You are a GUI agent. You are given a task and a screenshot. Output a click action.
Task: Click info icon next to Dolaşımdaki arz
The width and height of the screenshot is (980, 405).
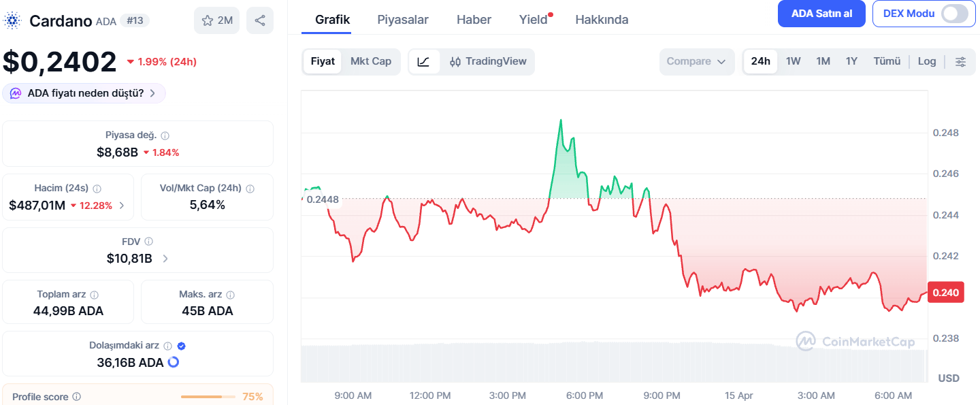[x=168, y=346]
